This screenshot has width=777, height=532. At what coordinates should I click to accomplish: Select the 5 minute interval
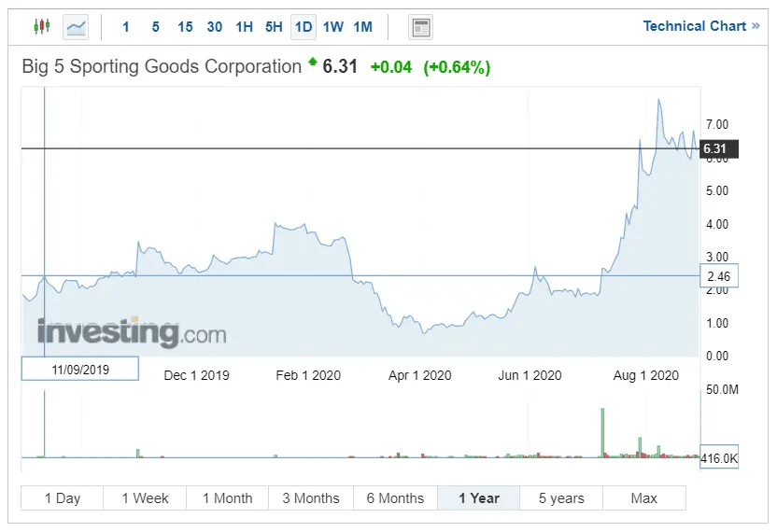click(156, 27)
